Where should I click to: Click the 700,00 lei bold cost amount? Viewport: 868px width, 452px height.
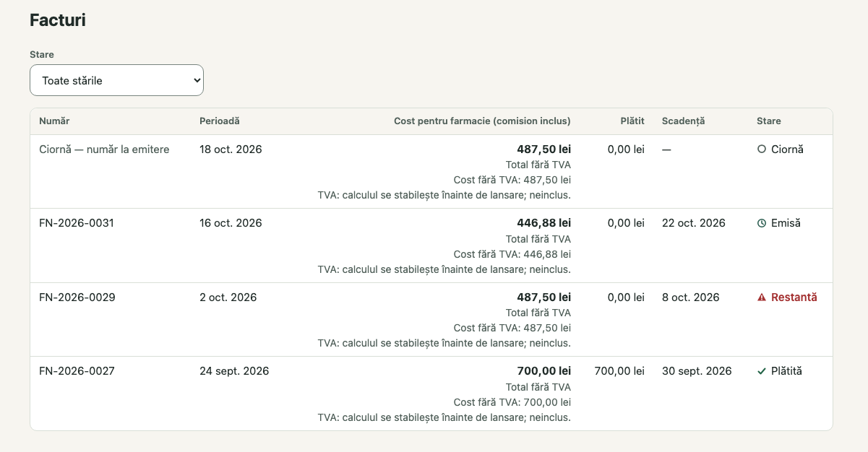tap(543, 371)
